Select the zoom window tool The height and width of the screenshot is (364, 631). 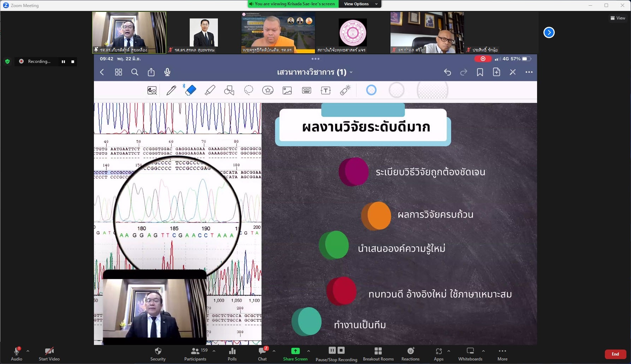point(152,91)
